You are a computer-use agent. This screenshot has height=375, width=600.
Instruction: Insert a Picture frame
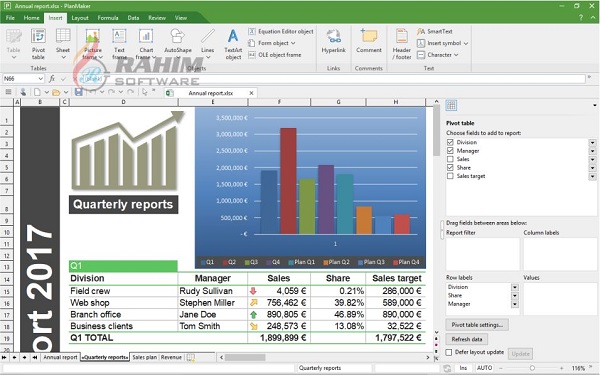pos(93,44)
